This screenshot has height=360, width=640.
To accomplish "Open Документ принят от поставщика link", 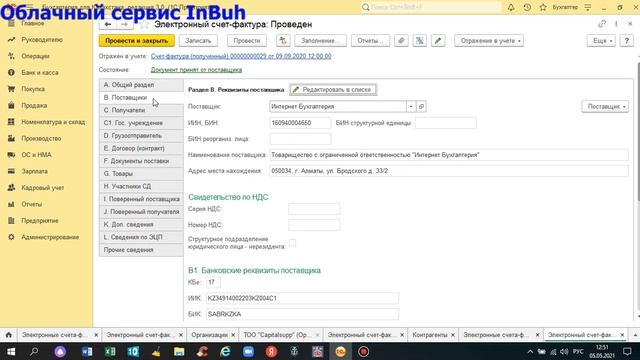I will 196,70.
